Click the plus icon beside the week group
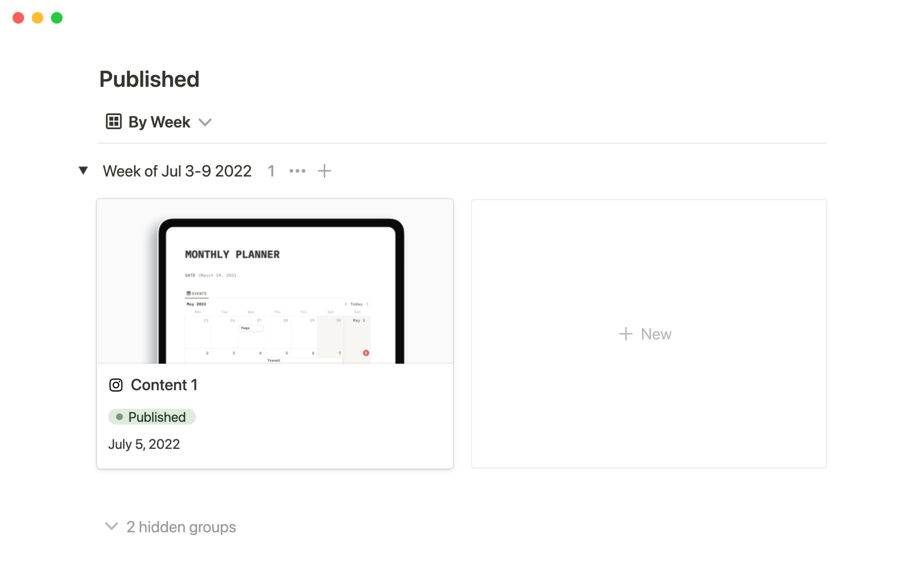924x578 pixels. pos(324,171)
